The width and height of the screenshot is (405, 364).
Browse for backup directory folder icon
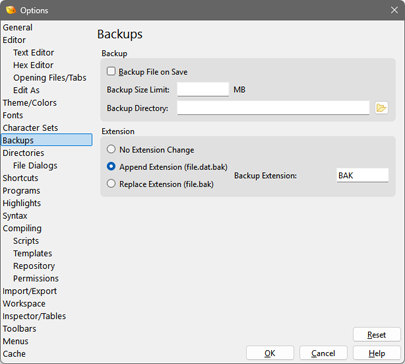tap(381, 108)
